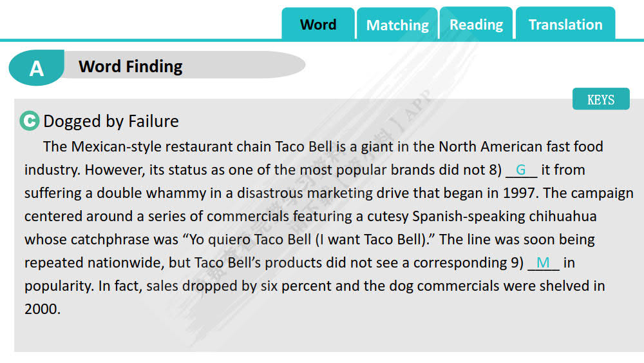Click the answer M in blank 9
This screenshot has height=363, width=644.
point(543,263)
